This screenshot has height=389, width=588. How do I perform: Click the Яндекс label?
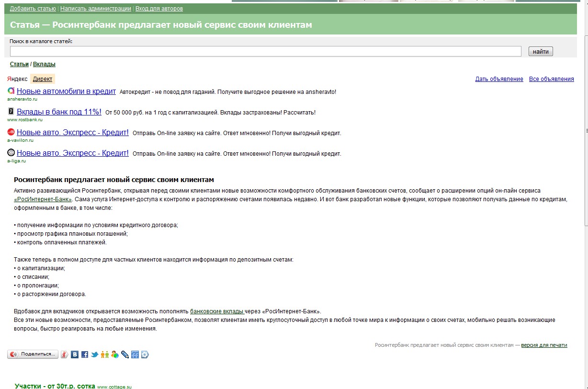pyautogui.click(x=17, y=79)
